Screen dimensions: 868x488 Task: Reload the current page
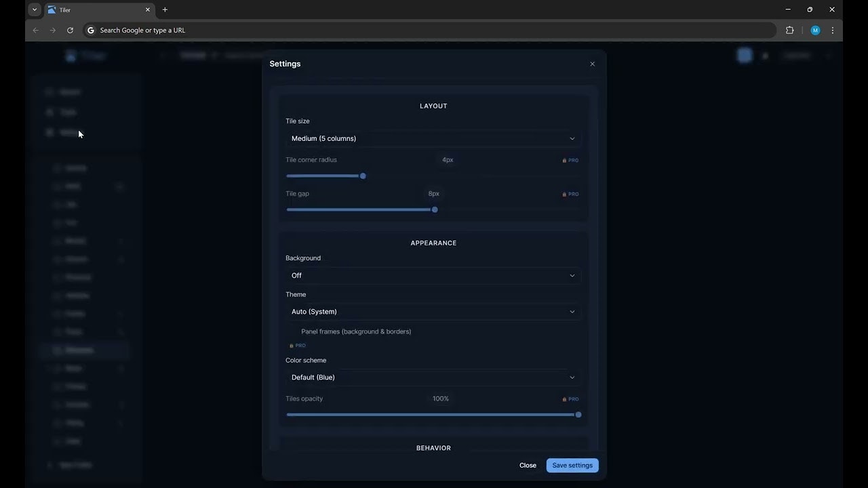point(70,30)
